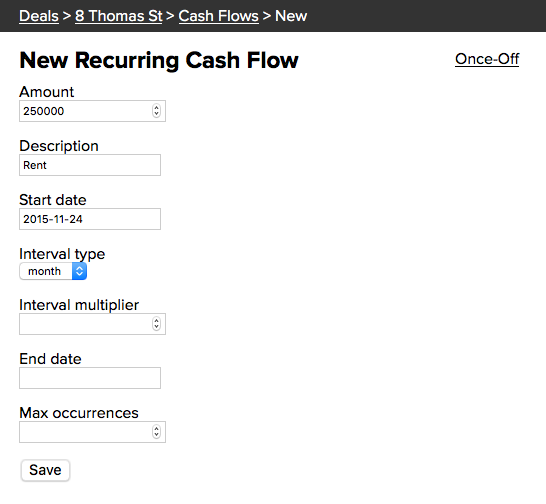Navigate to Cash Flows breadcrumb
The image size is (546, 504).
coord(219,16)
